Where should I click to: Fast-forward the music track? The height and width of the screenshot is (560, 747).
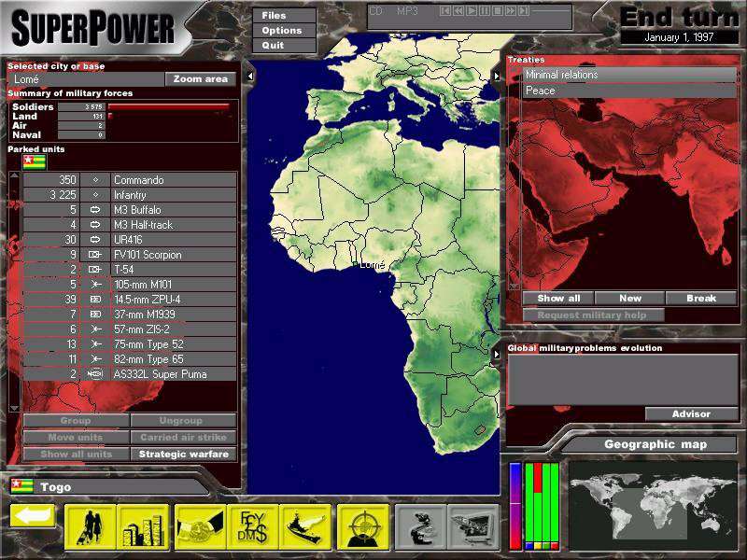coord(510,10)
